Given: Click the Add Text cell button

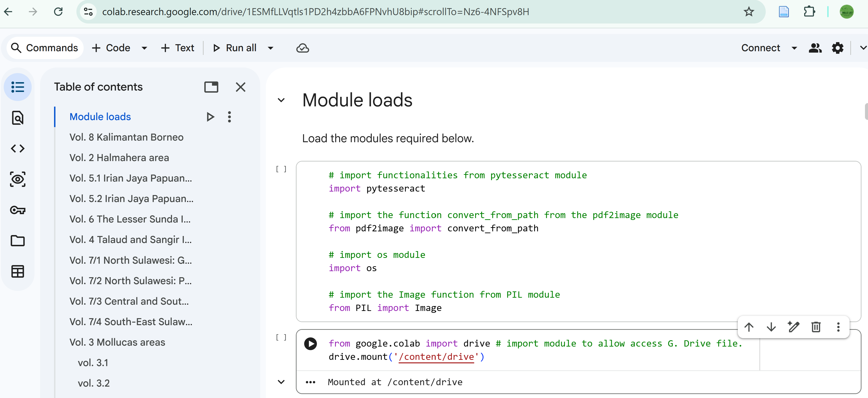Looking at the screenshot, I should [178, 48].
